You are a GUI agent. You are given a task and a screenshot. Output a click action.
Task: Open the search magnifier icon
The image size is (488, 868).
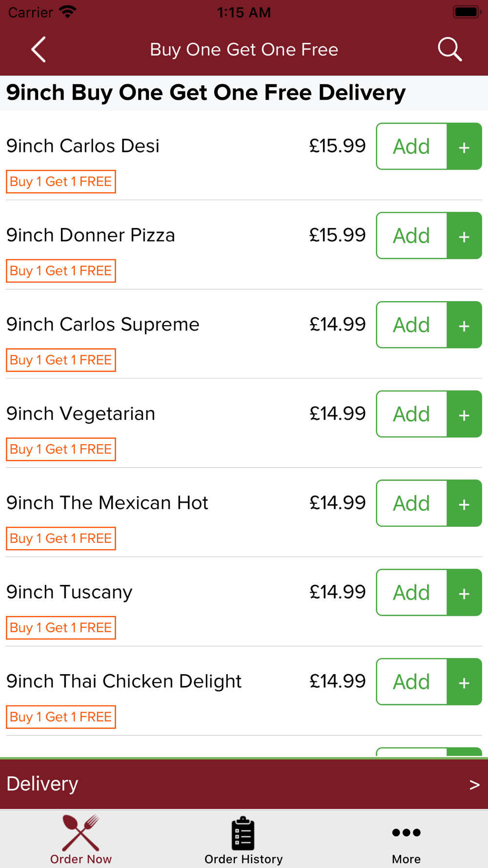coord(449,49)
